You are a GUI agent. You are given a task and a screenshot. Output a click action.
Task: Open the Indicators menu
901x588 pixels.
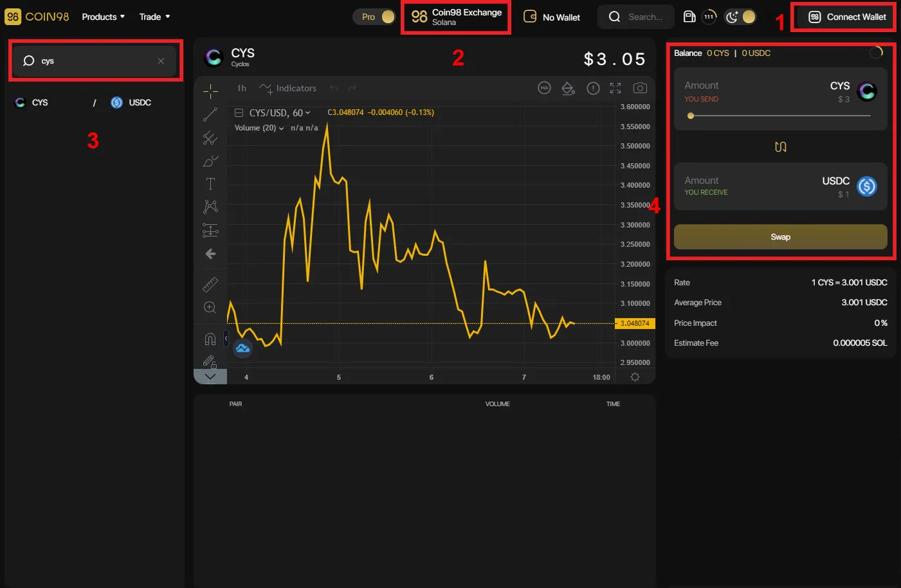pyautogui.click(x=288, y=88)
